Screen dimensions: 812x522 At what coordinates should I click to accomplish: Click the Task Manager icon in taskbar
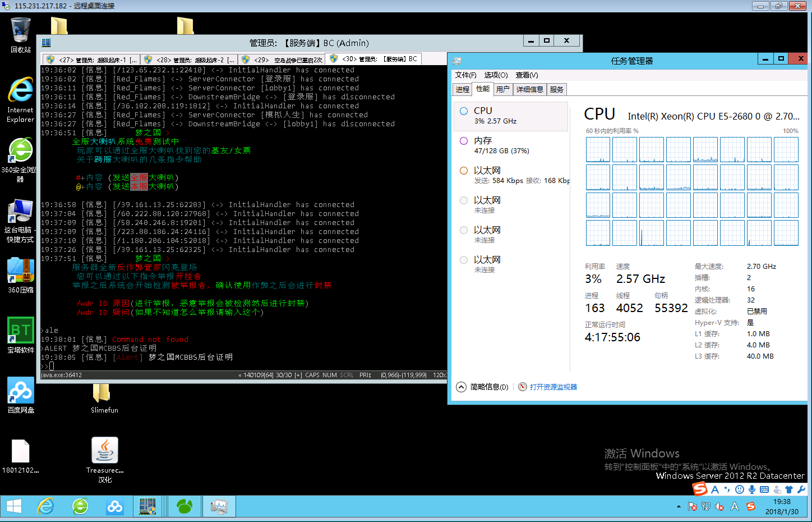click(x=219, y=507)
